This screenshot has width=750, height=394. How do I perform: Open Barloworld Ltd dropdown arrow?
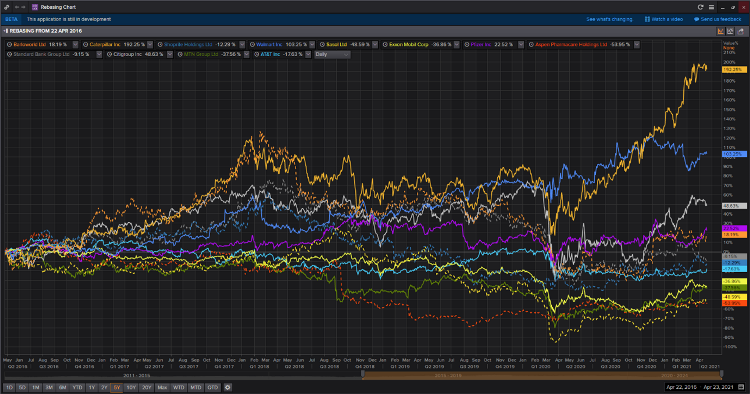pyautogui.click(x=75, y=44)
